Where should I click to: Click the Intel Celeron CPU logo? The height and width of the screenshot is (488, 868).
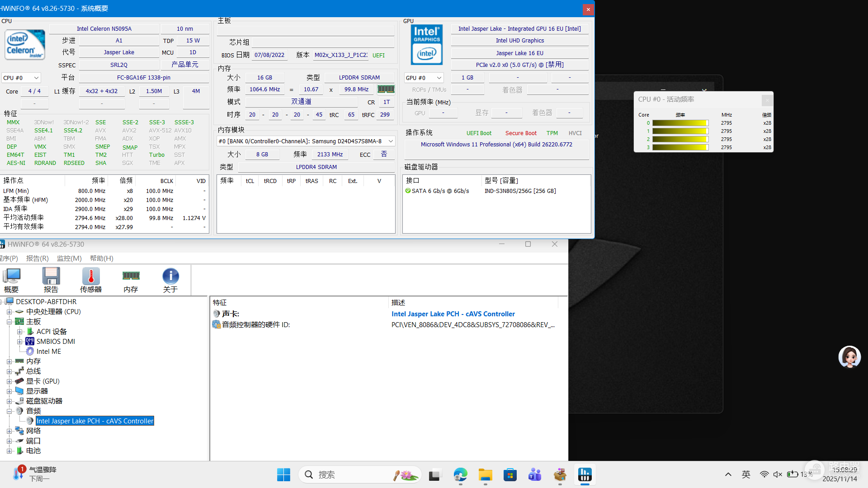point(25,45)
